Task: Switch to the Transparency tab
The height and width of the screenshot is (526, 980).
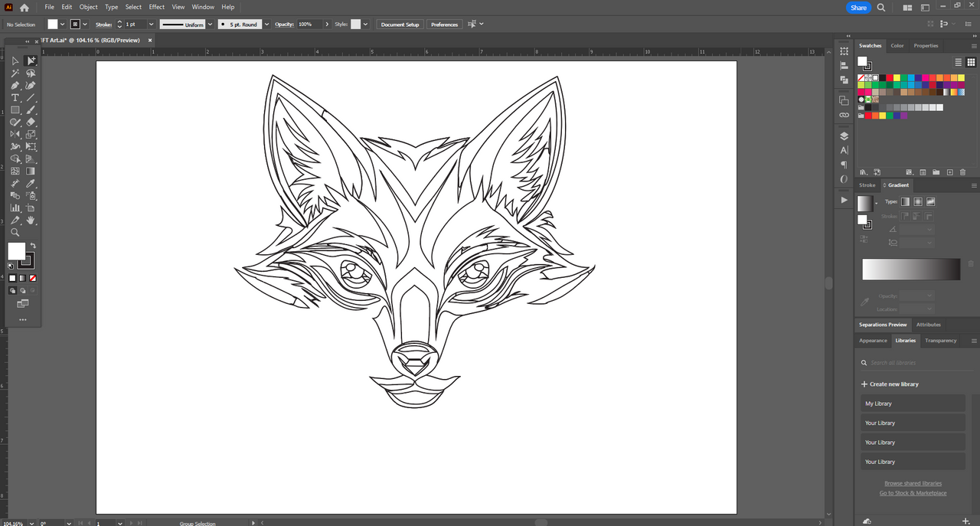Action: coord(941,341)
